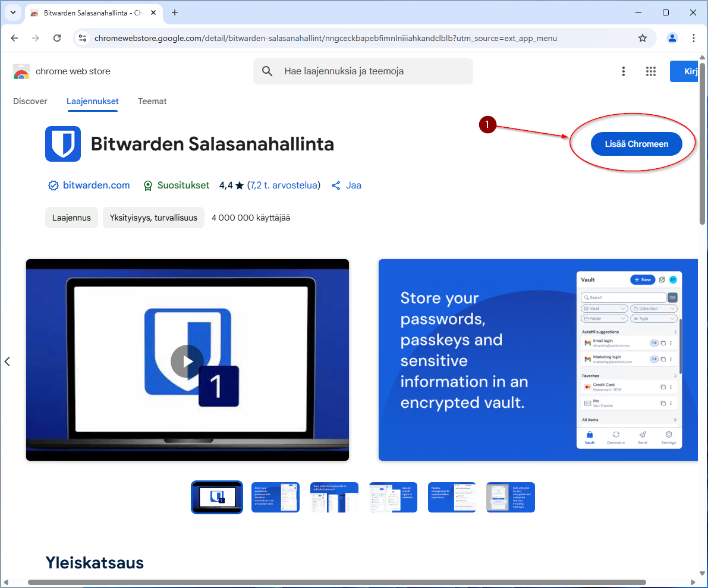Click the scroll down arrow
The image size is (708, 588).
click(702, 573)
